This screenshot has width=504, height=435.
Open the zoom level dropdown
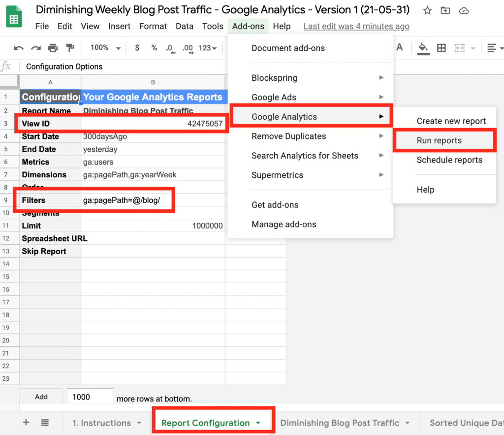[x=105, y=48]
